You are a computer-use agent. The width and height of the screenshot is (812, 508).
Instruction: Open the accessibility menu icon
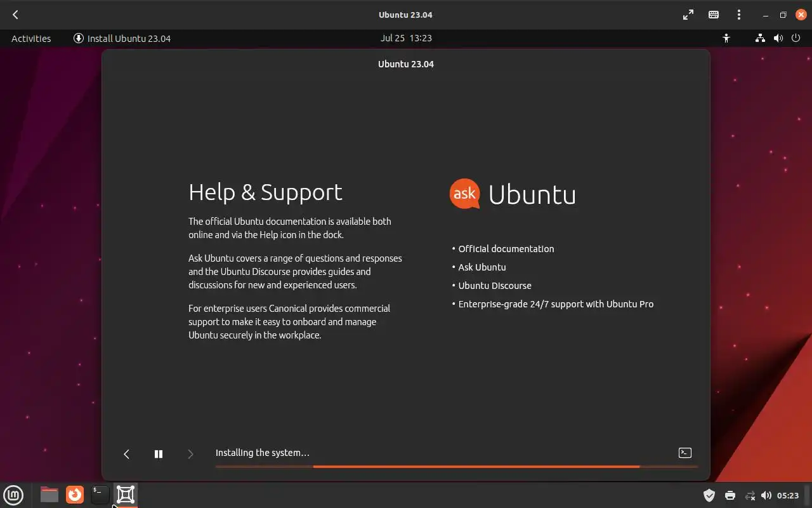726,38
